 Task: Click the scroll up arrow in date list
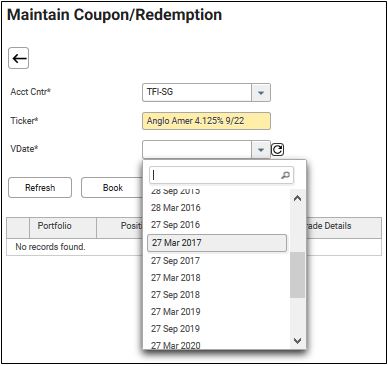(x=298, y=198)
